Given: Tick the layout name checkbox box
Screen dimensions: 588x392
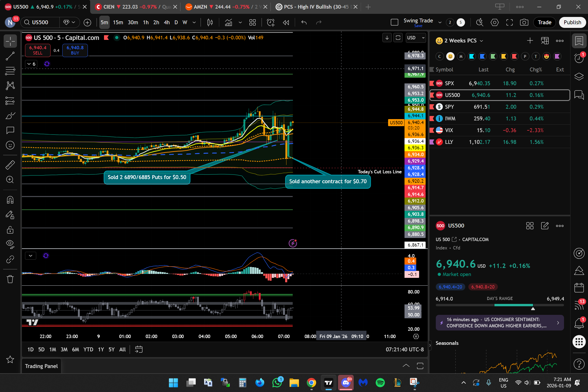Looking at the screenshot, I should [394, 22].
